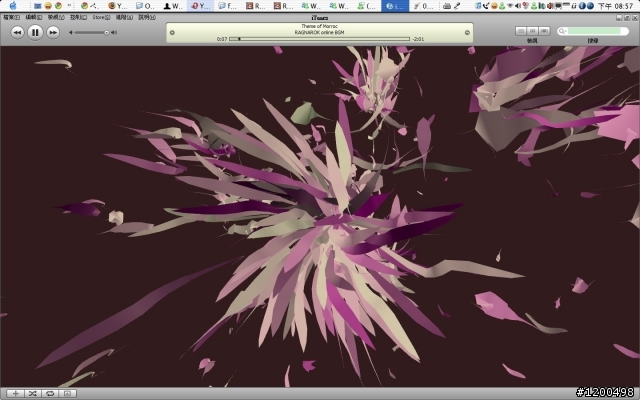Click the round icon at display left
Screen dimensions: 640x400
[x=172, y=33]
